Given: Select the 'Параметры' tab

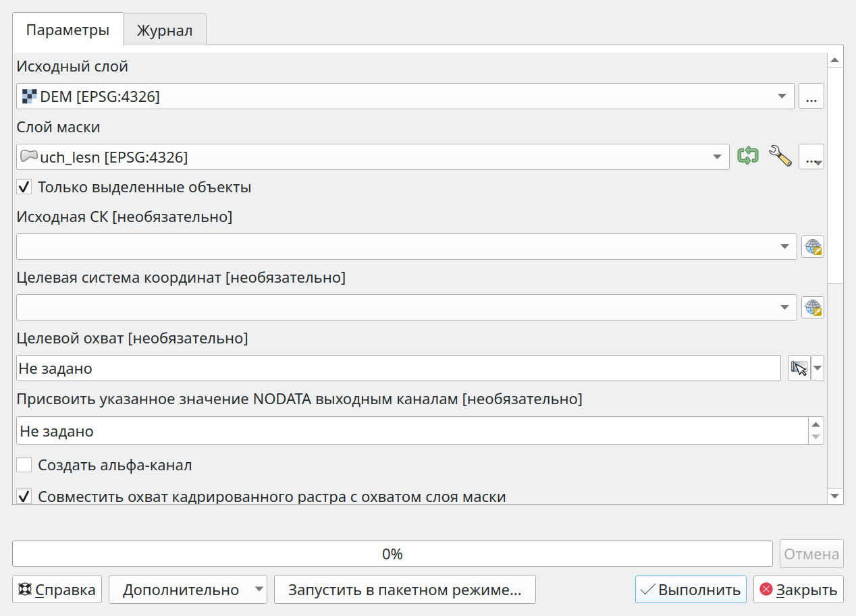Looking at the screenshot, I should pos(68,30).
